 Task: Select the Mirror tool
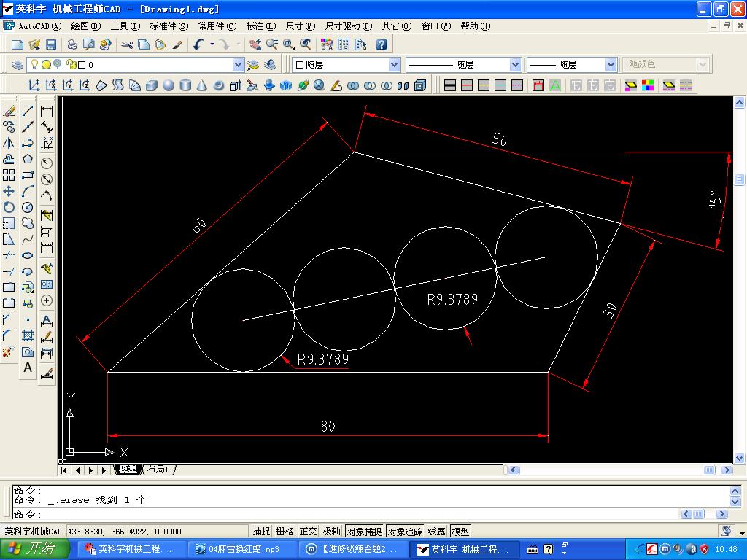pos(9,143)
